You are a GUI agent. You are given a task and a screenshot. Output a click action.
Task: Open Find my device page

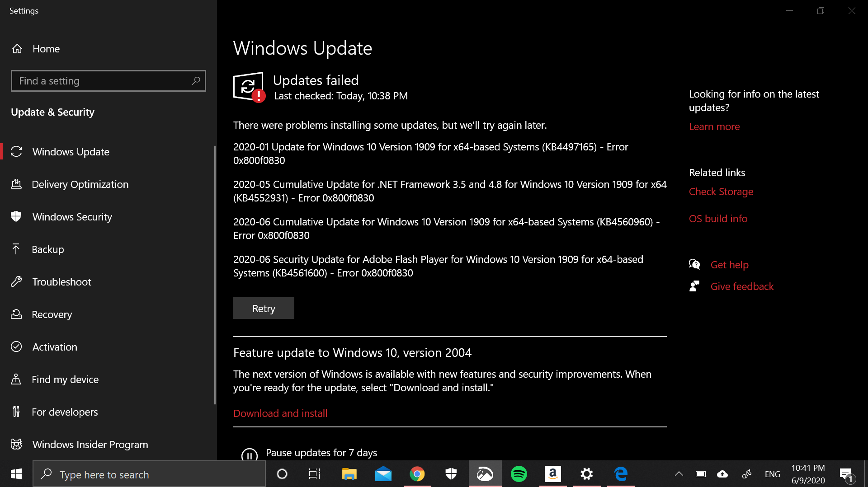[x=108, y=379]
